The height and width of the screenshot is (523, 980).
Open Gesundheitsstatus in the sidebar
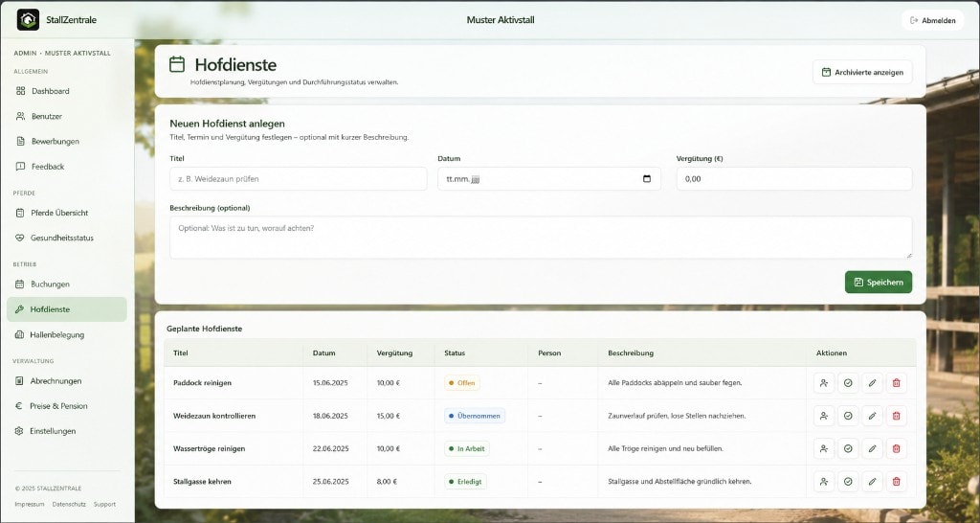click(67, 238)
